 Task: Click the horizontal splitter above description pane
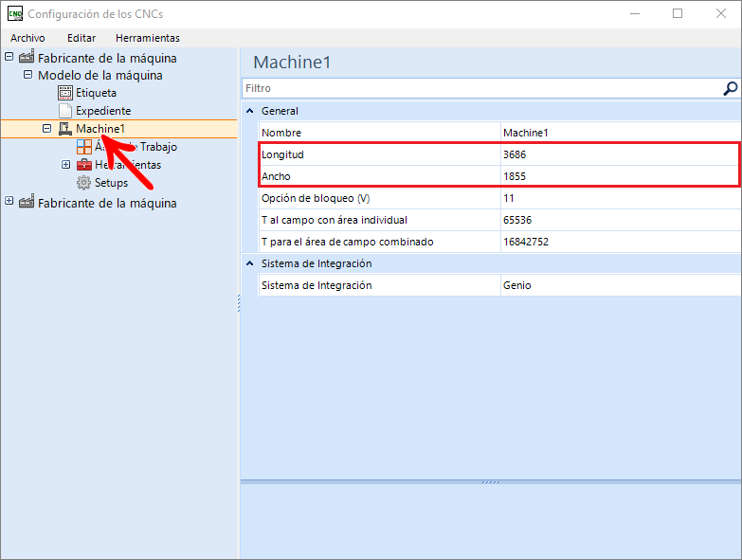[x=491, y=482]
